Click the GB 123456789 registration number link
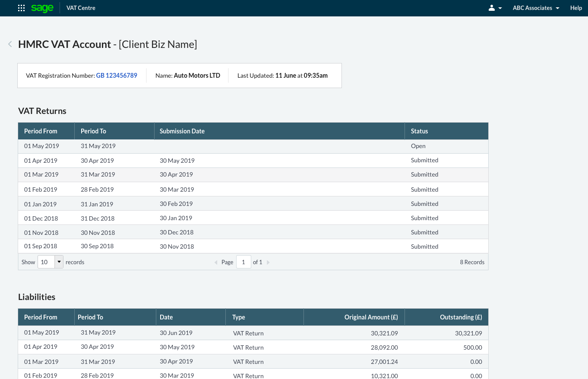This screenshot has height=379, width=588. pyautogui.click(x=117, y=76)
